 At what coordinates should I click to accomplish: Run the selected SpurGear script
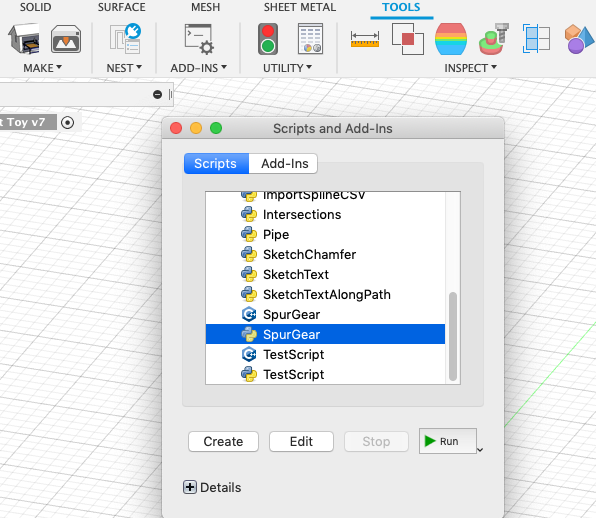pyautogui.click(x=447, y=441)
